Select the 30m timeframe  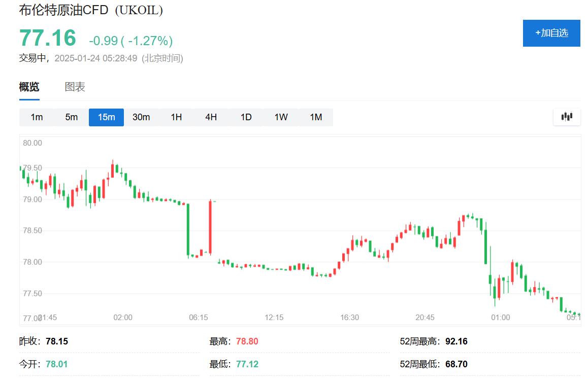pos(141,117)
